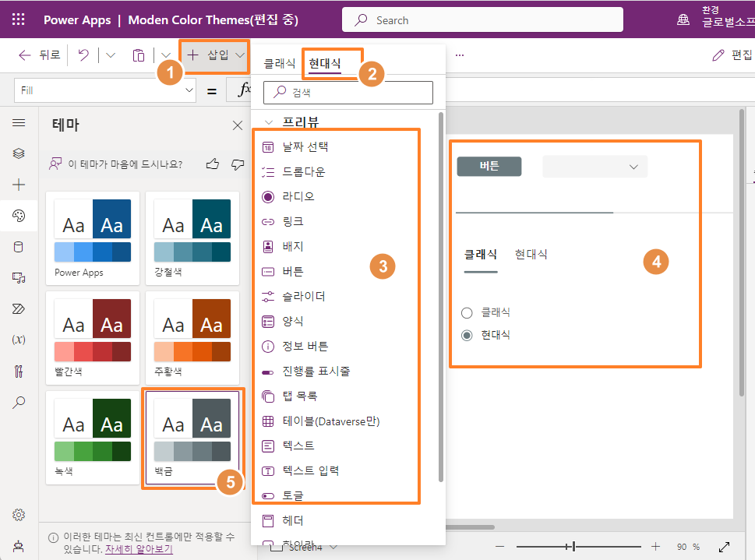Open the search magnifier sidebar icon
This screenshot has width=755, height=560.
(19, 403)
